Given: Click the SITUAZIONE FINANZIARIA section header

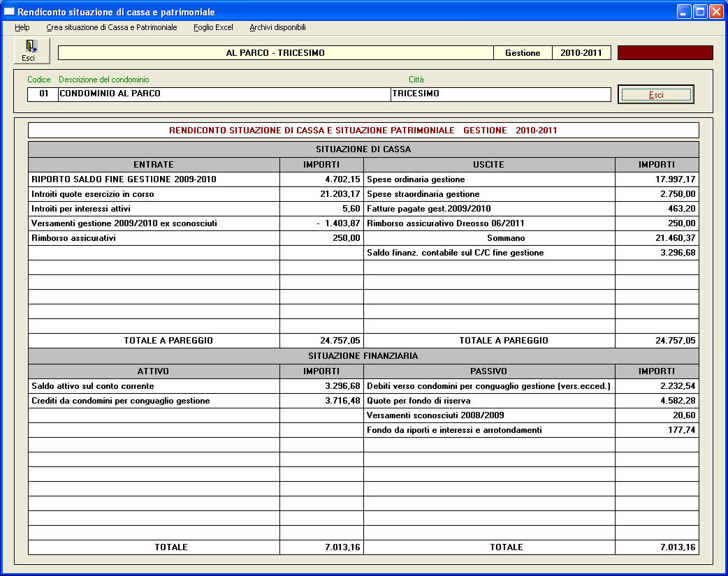Looking at the screenshot, I should pyautogui.click(x=363, y=356).
